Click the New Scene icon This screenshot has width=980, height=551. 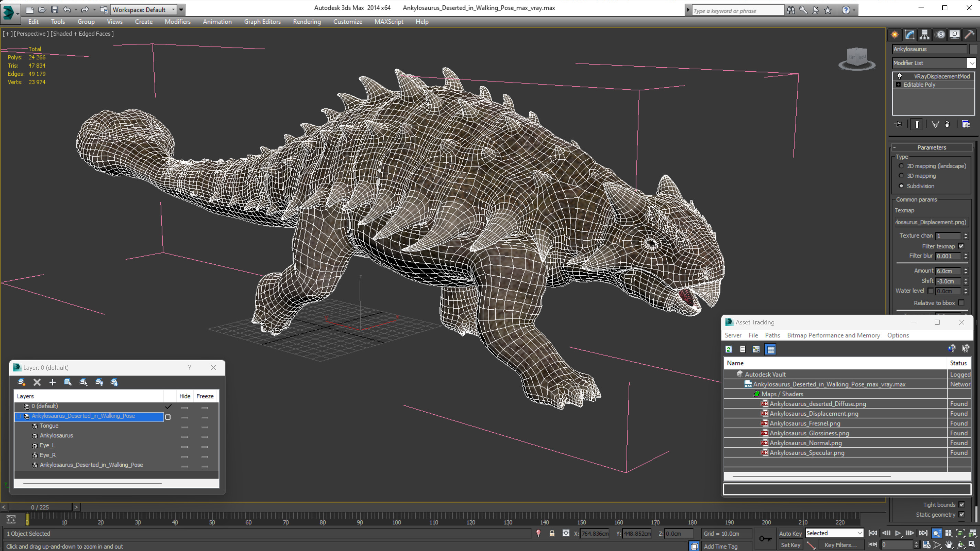(x=29, y=10)
